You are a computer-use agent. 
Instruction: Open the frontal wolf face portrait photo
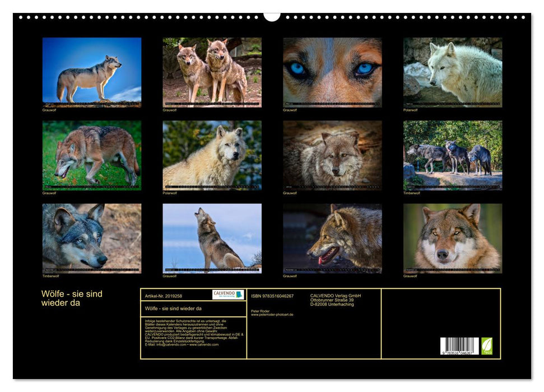click(453, 237)
